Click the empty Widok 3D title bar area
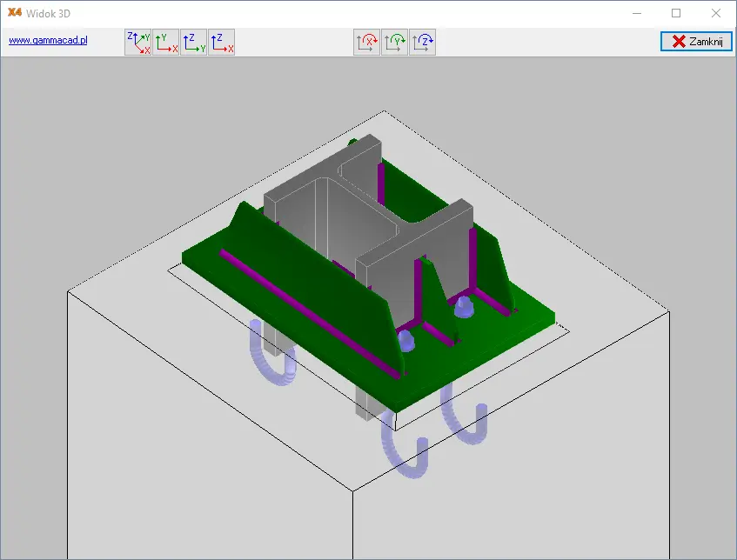The height and width of the screenshot is (560, 737). (348, 13)
